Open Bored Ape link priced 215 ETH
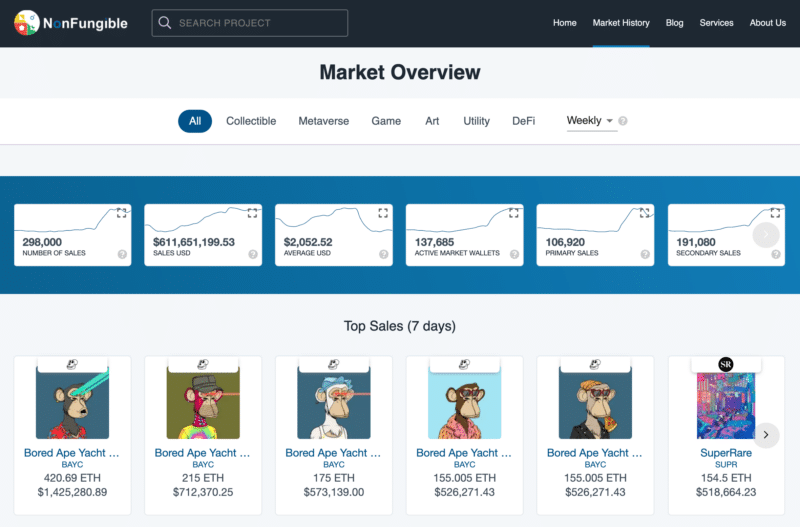Image resolution: width=800 pixels, height=527 pixels. pyautogui.click(x=203, y=453)
